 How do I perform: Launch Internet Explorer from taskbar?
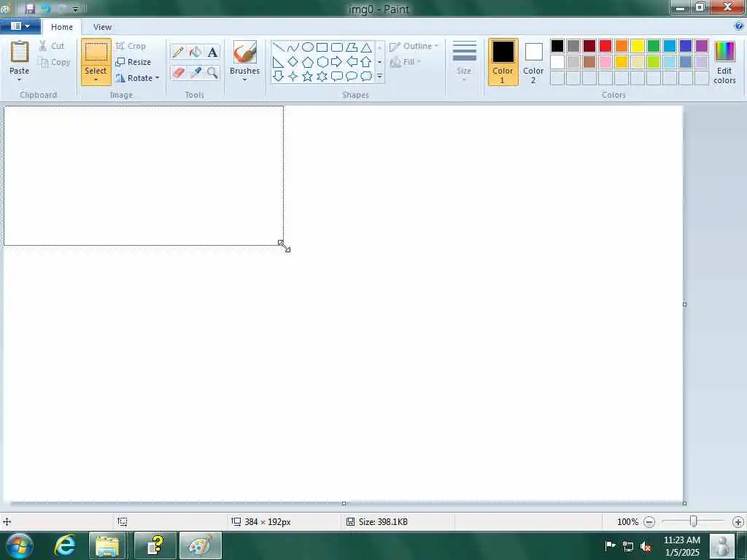click(64, 545)
